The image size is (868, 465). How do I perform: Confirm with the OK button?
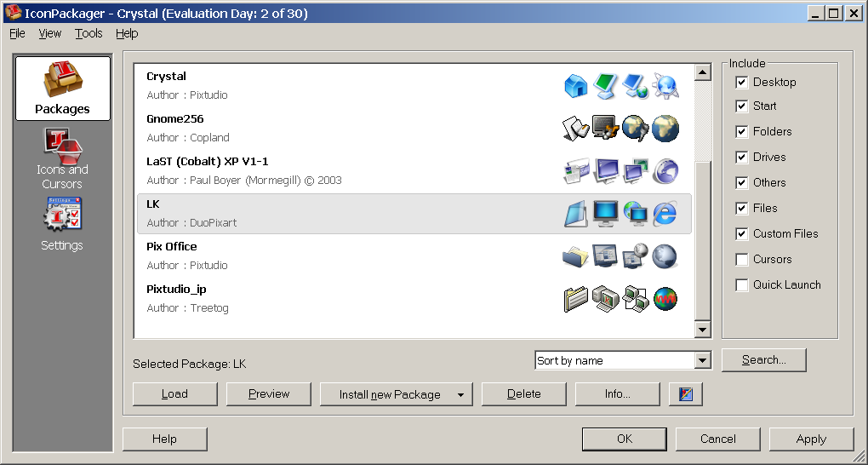click(625, 439)
